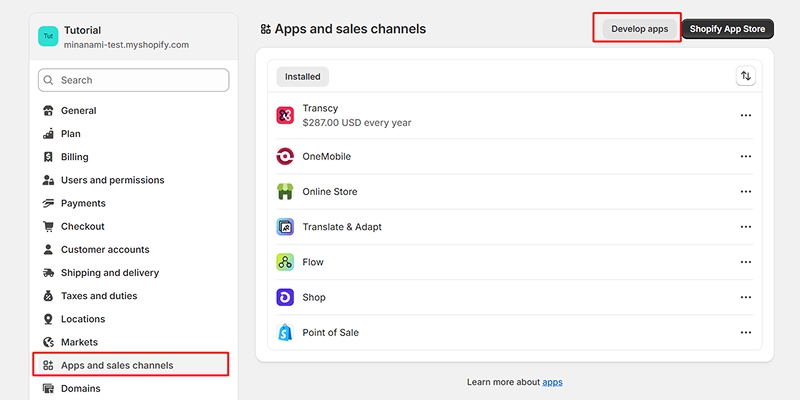Click icon beside Apps and sales channels heading
This screenshot has width=800, height=400.
point(265,29)
